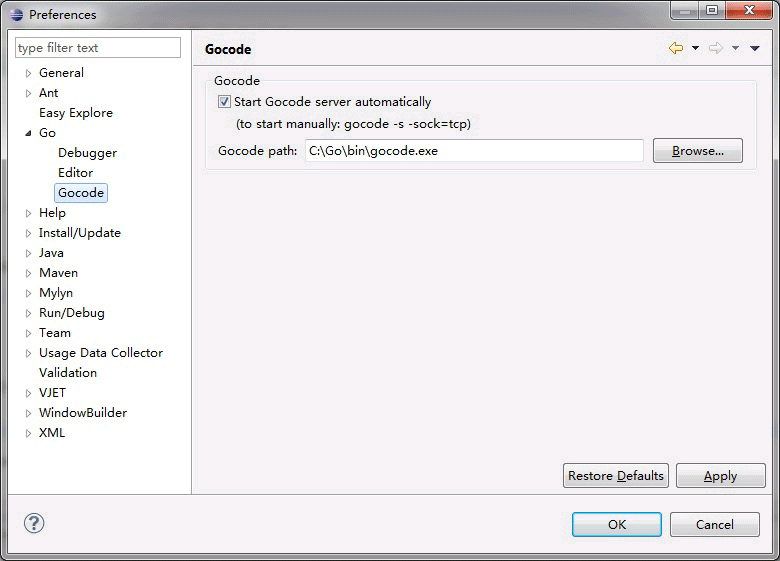Select the General tree item label
Screen dimensions: 780x561
[61, 73]
